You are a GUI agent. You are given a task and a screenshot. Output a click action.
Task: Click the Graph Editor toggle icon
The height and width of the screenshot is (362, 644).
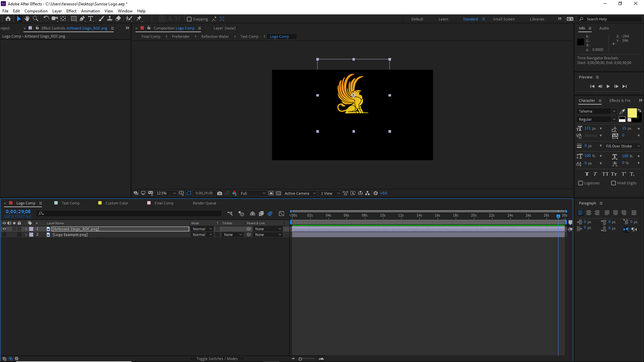(281, 214)
